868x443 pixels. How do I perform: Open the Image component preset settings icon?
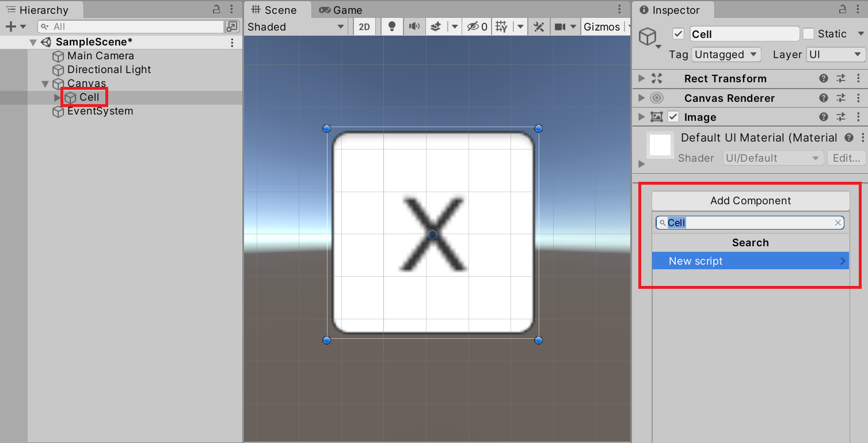841,117
